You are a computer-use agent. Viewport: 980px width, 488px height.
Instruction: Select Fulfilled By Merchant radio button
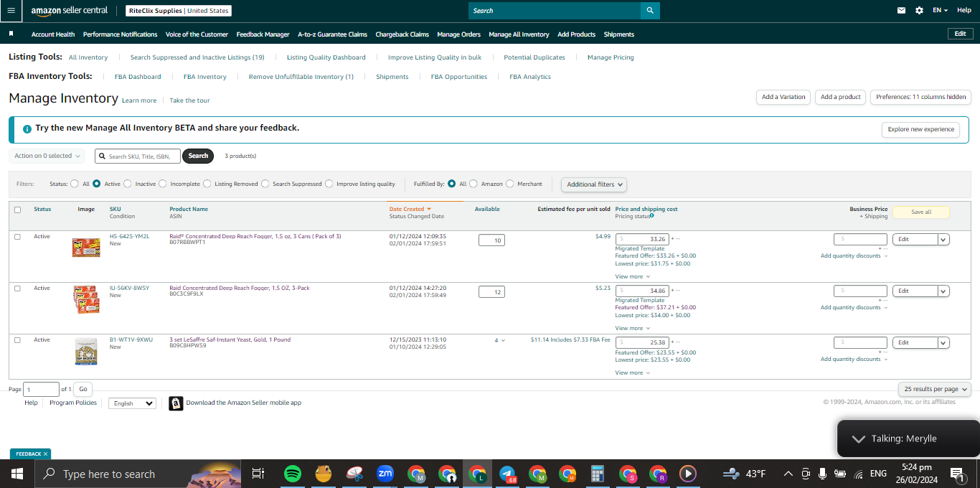point(510,184)
